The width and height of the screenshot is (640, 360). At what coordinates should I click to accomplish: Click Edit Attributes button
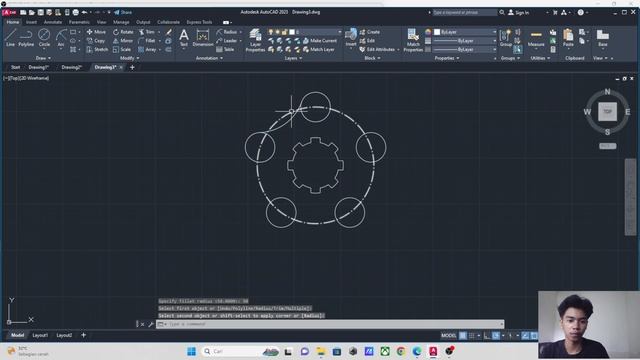pos(377,49)
